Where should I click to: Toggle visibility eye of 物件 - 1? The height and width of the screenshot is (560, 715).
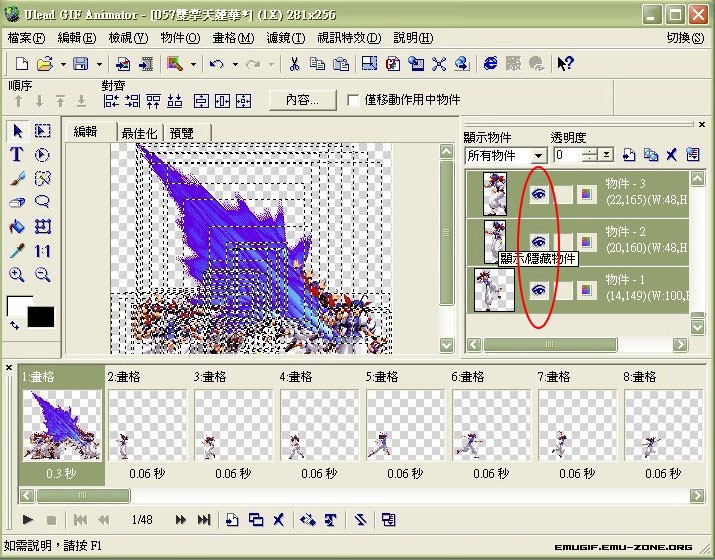pyautogui.click(x=539, y=290)
